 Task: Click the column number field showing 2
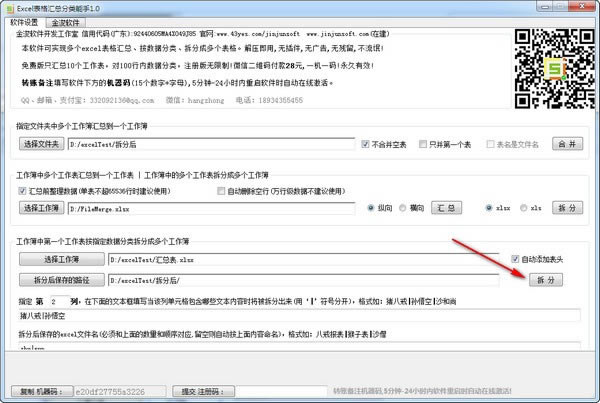[59, 301]
